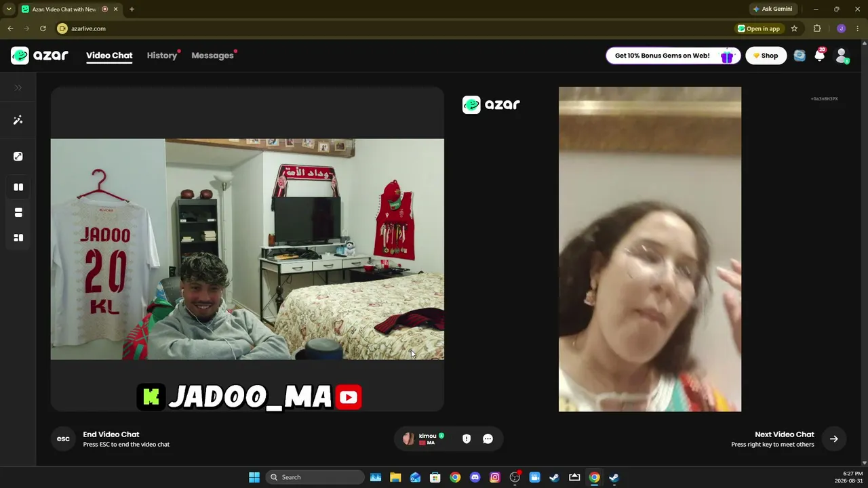The height and width of the screenshot is (488, 868).
Task: View site information icon in address bar
Action: pyautogui.click(x=62, y=28)
